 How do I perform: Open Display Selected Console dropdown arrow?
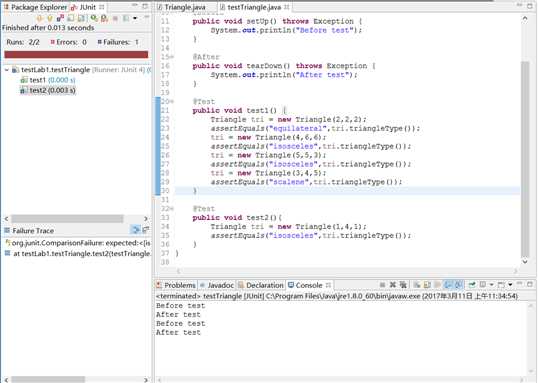point(492,285)
